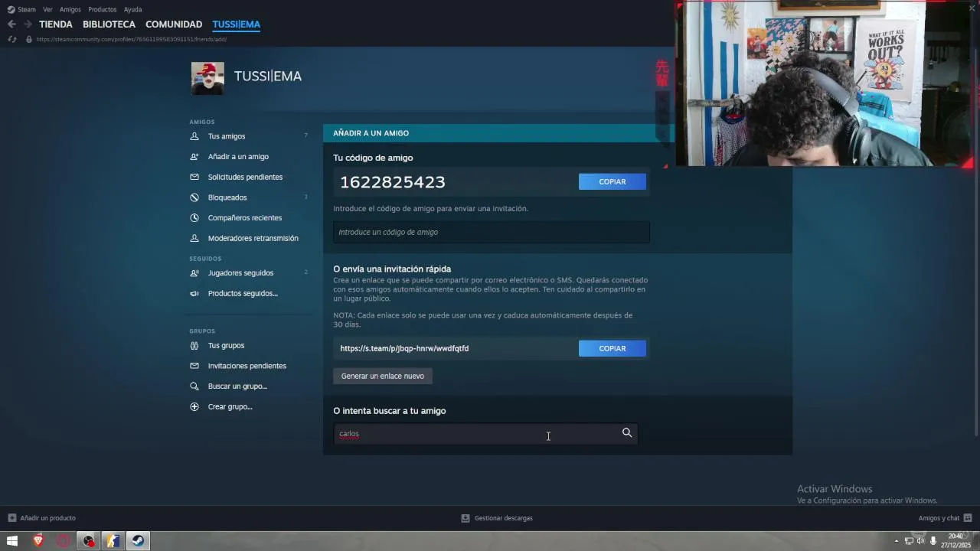Click the add-person icon for Añadir a un amigo
The height and width of the screenshot is (551, 980).
pyautogui.click(x=194, y=157)
